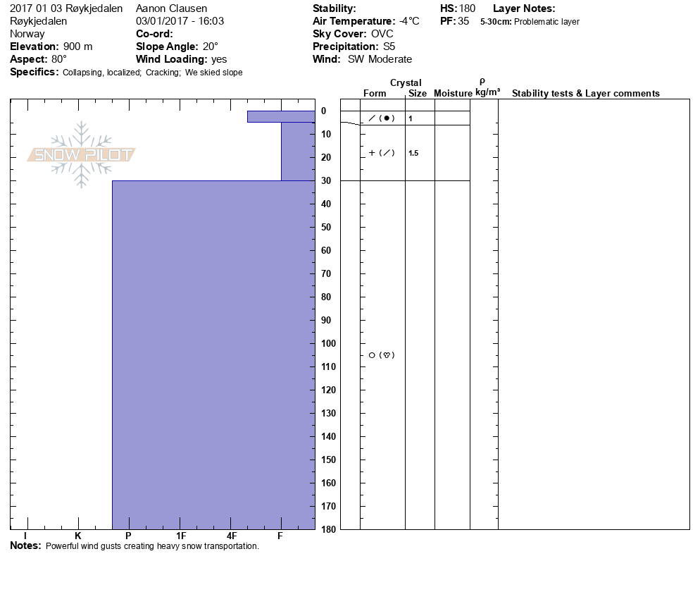Select the crystal size value 1.5
Image resolution: width=700 pixels, height=592 pixels.
(x=413, y=153)
